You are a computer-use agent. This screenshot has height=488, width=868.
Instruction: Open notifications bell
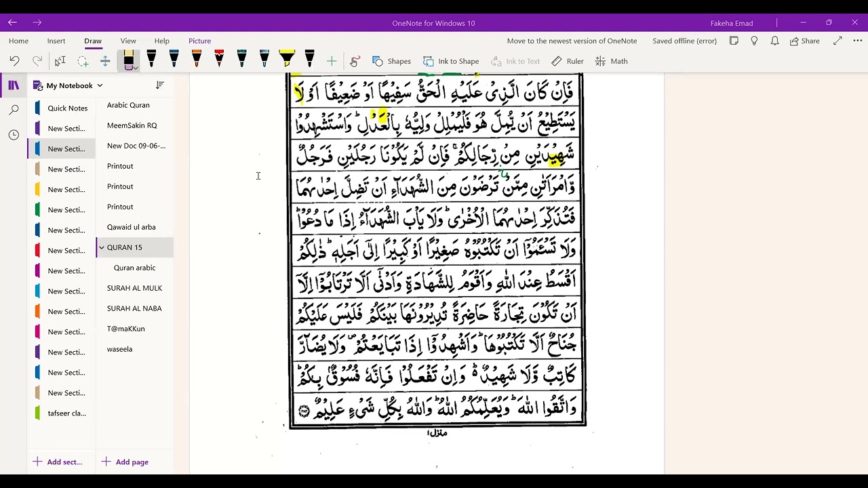tap(774, 41)
